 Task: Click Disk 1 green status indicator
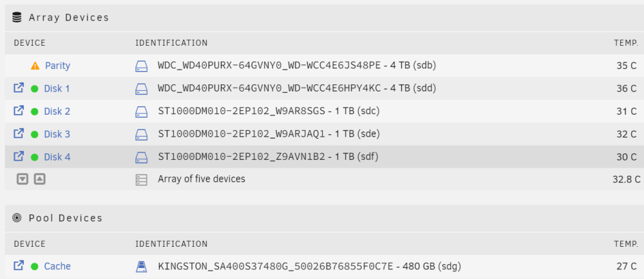coord(35,89)
